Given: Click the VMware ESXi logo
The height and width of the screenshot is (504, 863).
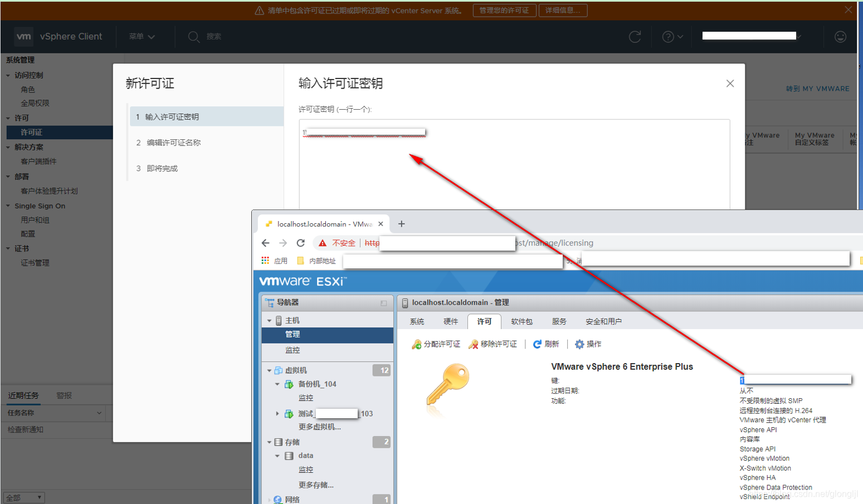Looking at the screenshot, I should coord(303,281).
